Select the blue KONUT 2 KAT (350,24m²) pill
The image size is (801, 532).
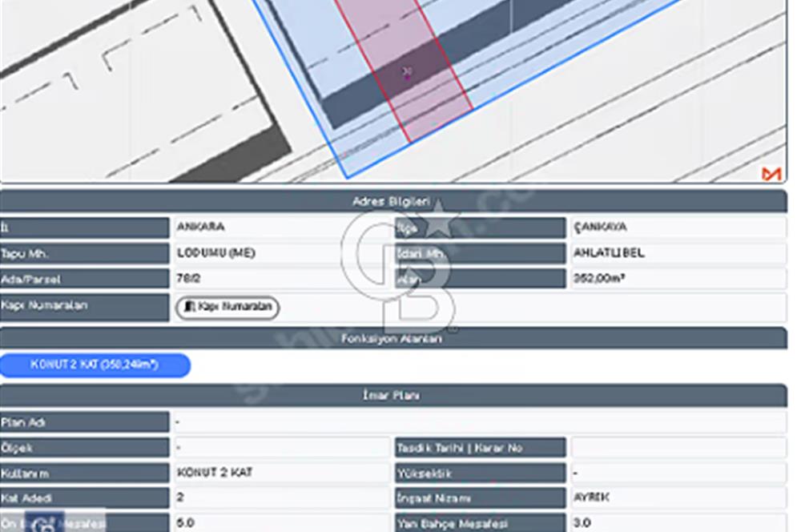(95, 365)
